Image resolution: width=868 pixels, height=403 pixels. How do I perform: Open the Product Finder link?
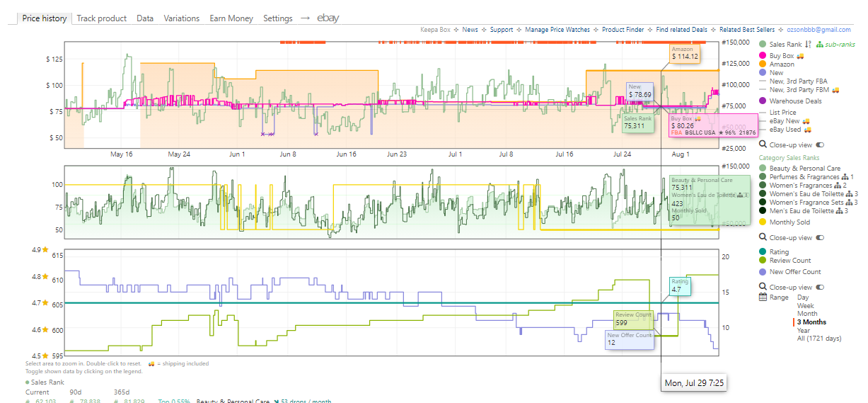623,30
